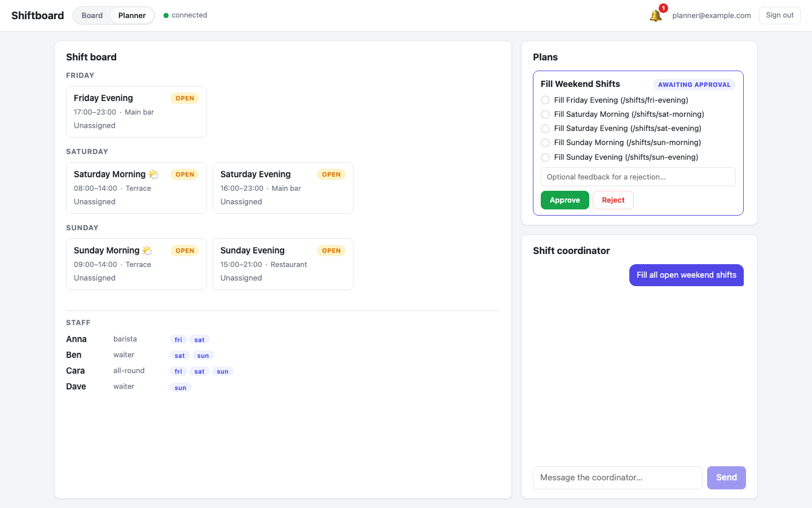Focus the optional rejection feedback field
The width and height of the screenshot is (812, 508).
[638, 177]
